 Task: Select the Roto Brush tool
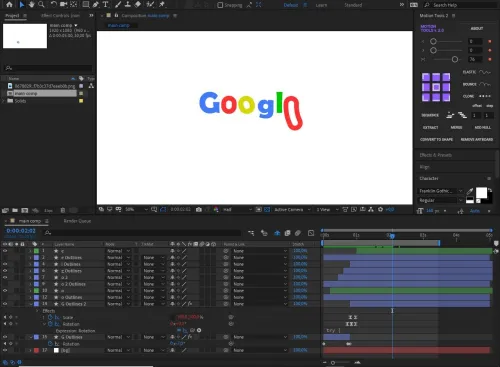[x=151, y=5]
